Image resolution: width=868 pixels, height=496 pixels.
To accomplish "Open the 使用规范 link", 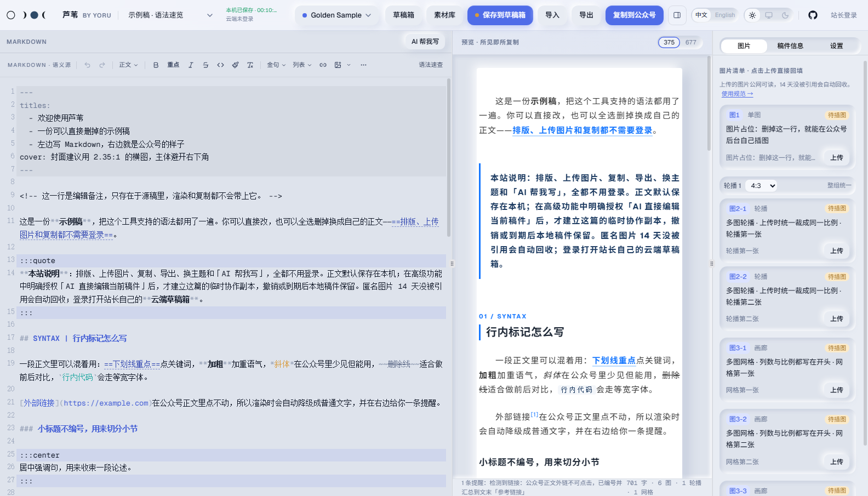I will (737, 94).
